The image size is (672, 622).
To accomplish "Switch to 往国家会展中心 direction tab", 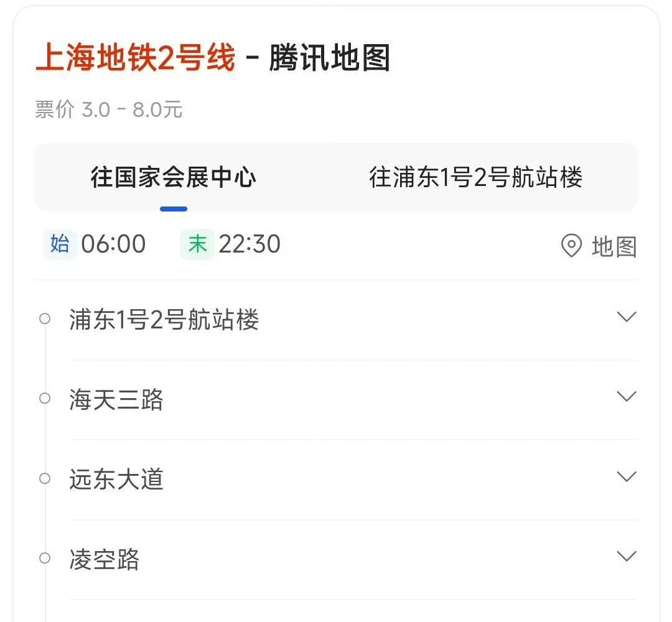I will 174,177.
